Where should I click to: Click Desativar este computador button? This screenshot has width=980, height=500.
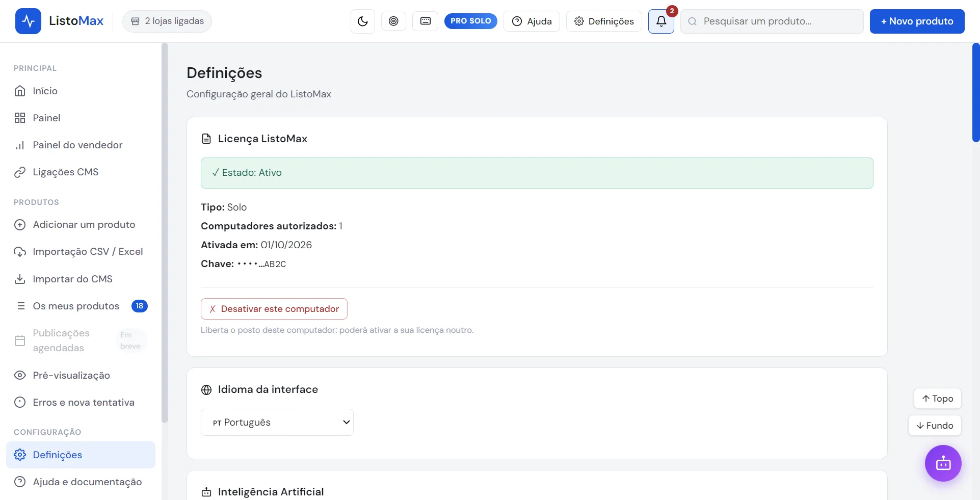point(274,309)
